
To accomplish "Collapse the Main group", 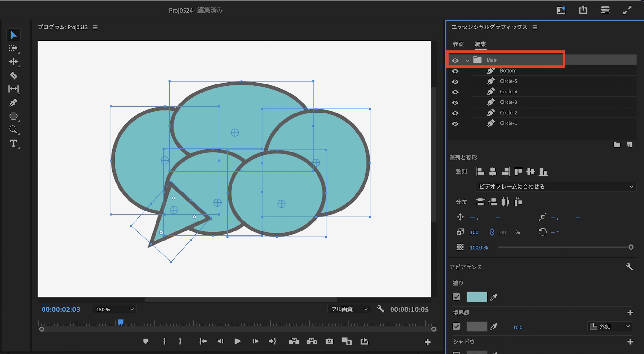I will coord(467,60).
